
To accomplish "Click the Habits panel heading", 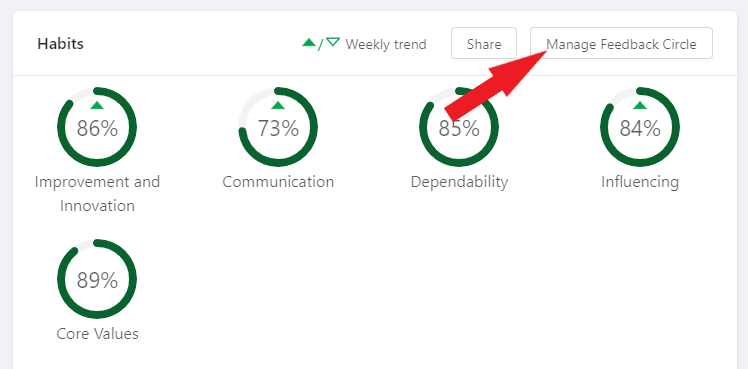I will coord(61,44).
